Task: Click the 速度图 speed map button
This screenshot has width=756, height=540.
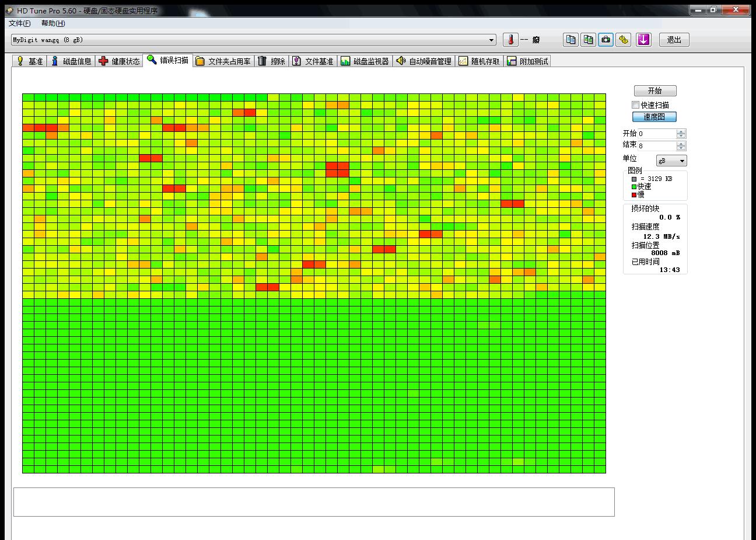Action: tap(654, 117)
